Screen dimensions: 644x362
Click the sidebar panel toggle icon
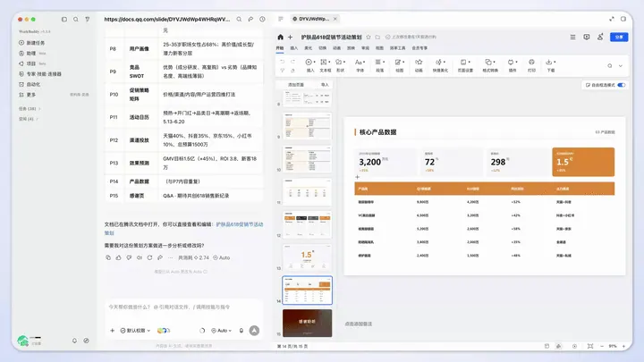click(64, 20)
